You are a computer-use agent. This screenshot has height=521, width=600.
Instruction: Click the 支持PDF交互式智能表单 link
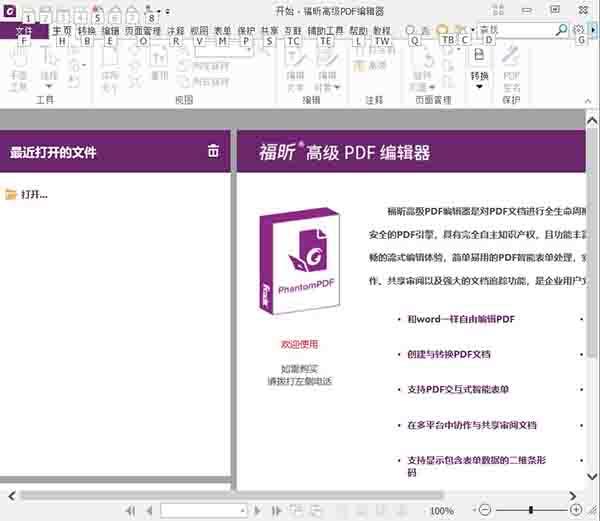[458, 389]
